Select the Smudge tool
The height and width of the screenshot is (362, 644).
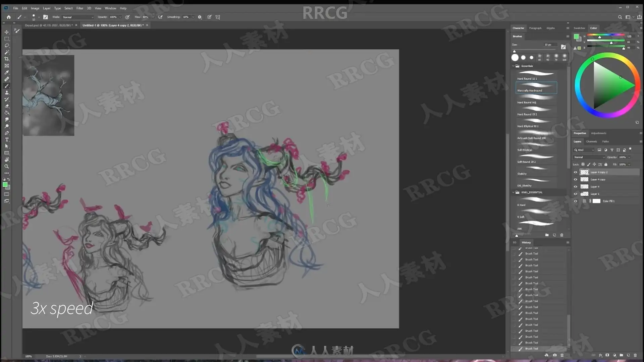7,119
